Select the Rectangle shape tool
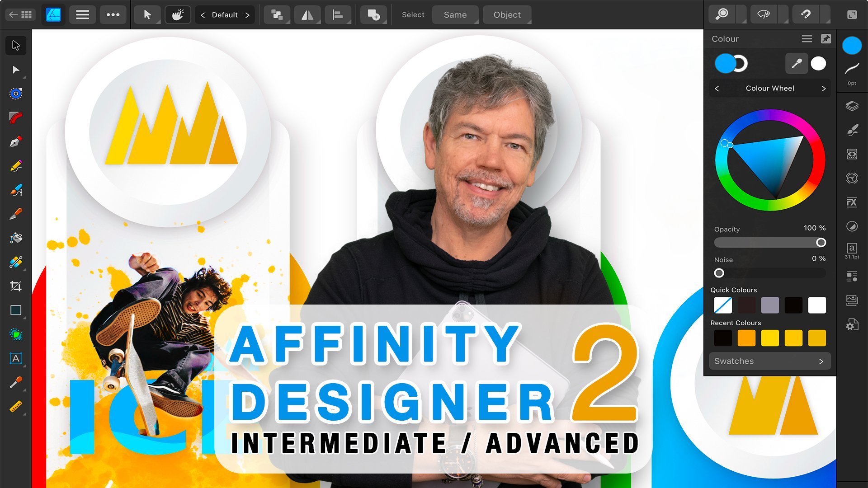Viewport: 868px width, 488px height. point(16,310)
